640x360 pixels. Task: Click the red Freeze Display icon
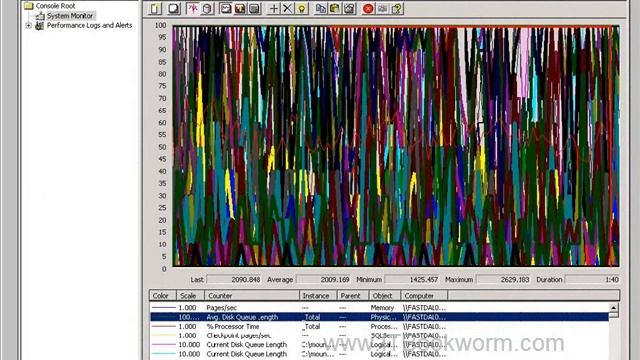click(368, 9)
